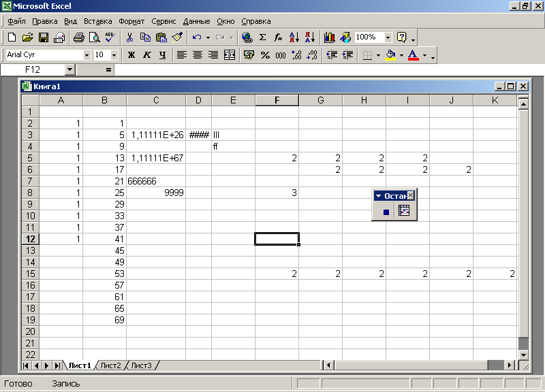This screenshot has height=392, width=545.
Task: Toggle relative reference in Остан toolbar
Action: tap(404, 210)
